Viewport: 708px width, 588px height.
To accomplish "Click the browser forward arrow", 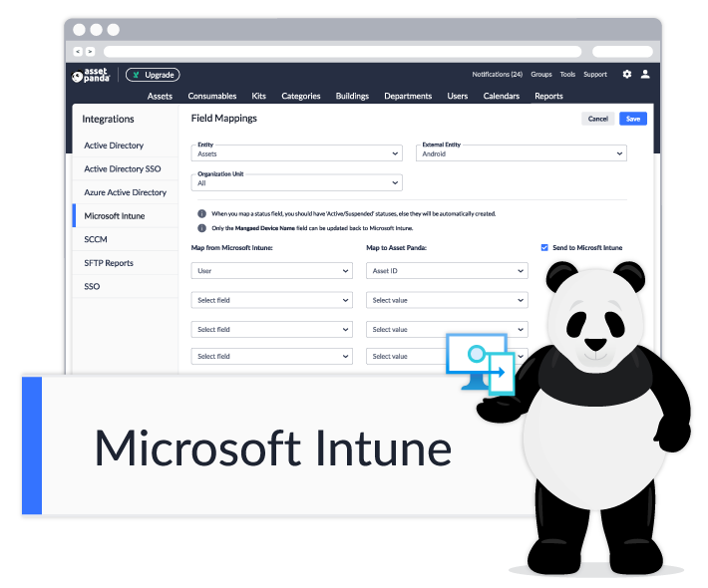I will click(90, 52).
